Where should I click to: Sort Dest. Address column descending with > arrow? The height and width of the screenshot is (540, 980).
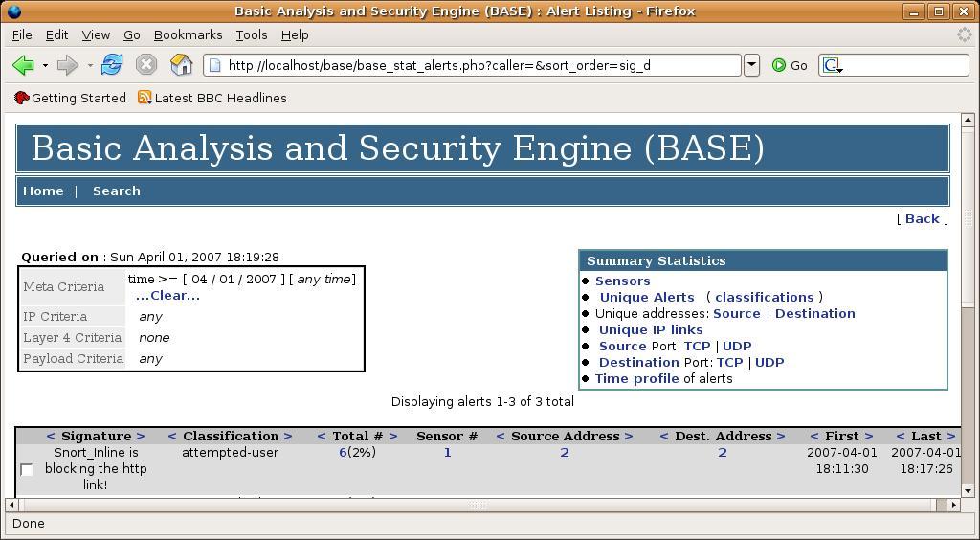click(x=781, y=437)
